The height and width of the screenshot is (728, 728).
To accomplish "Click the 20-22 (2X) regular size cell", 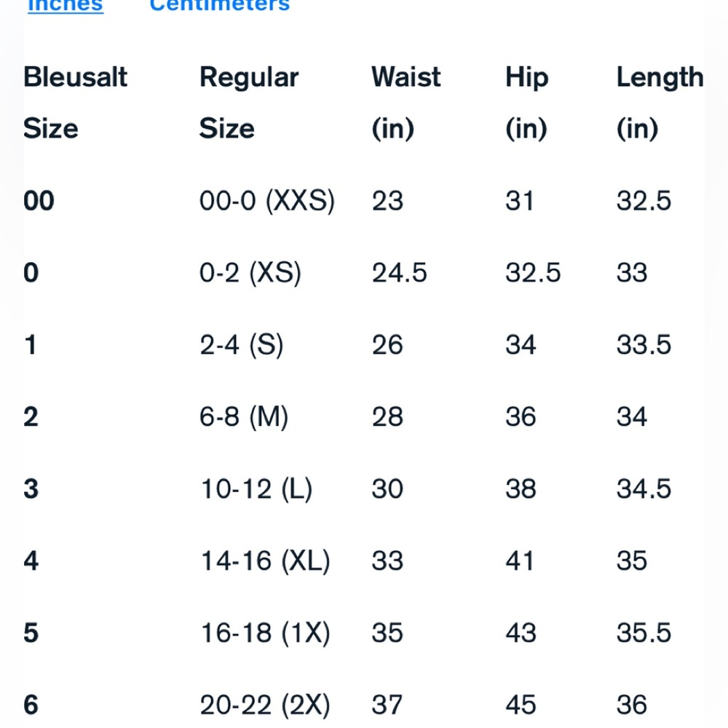I will [265, 705].
